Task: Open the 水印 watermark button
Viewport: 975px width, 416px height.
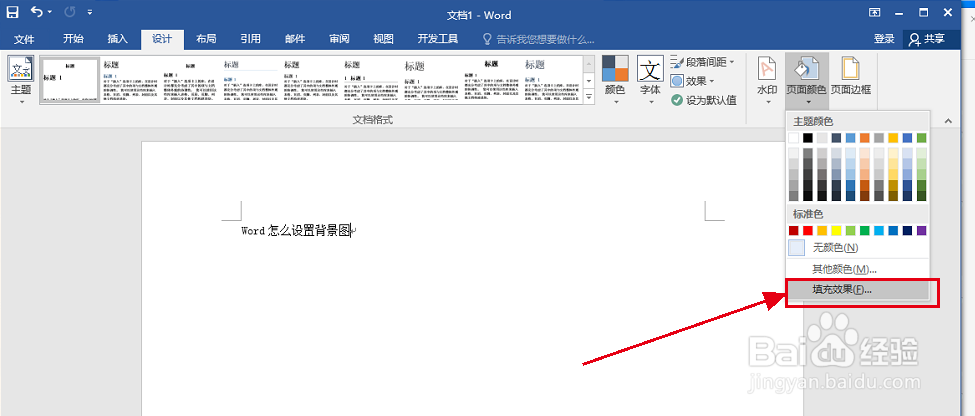Action: click(767, 81)
